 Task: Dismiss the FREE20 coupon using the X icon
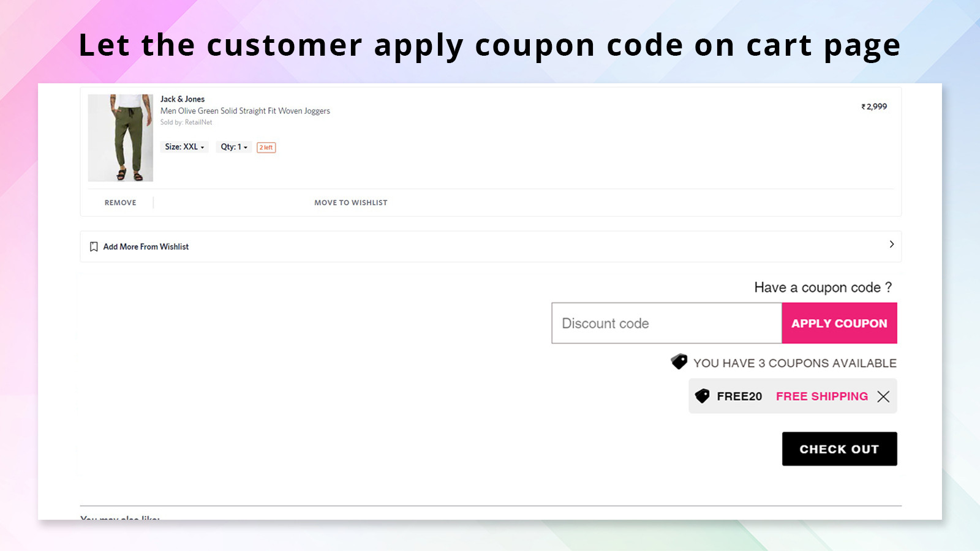coord(883,397)
